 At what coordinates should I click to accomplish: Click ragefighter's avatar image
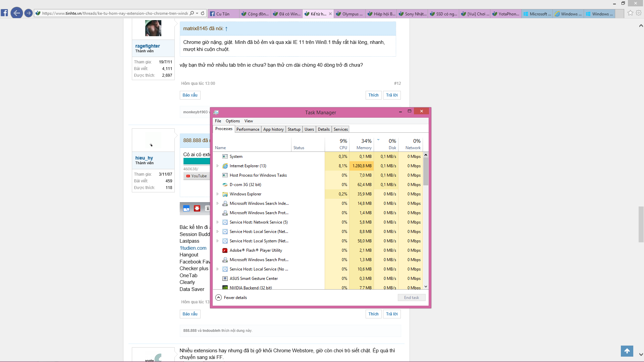coord(153,28)
